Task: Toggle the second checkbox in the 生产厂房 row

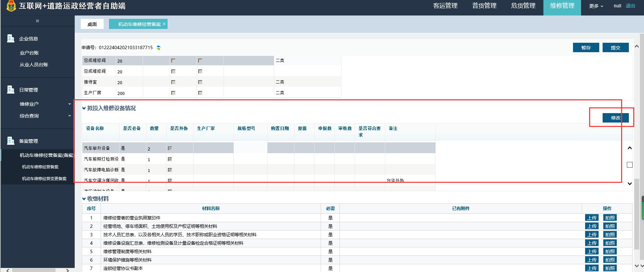Action: [200, 93]
